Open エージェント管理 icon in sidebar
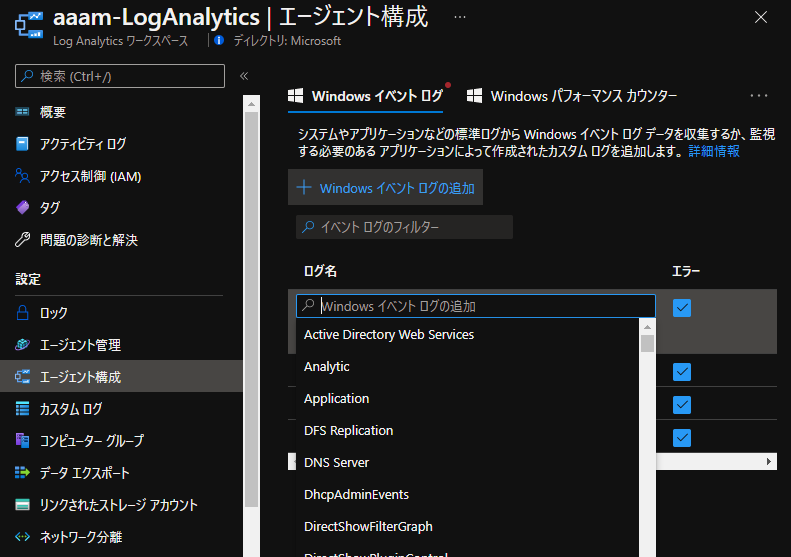 pyautogui.click(x=22, y=345)
